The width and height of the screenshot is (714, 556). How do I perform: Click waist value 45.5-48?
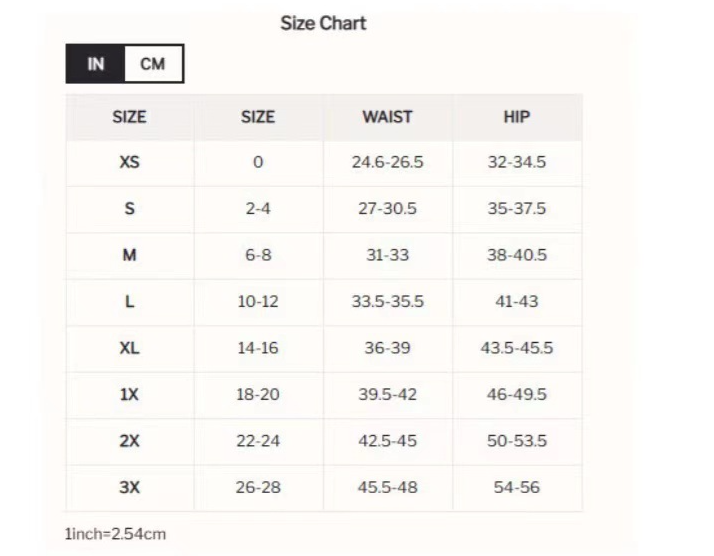click(387, 487)
